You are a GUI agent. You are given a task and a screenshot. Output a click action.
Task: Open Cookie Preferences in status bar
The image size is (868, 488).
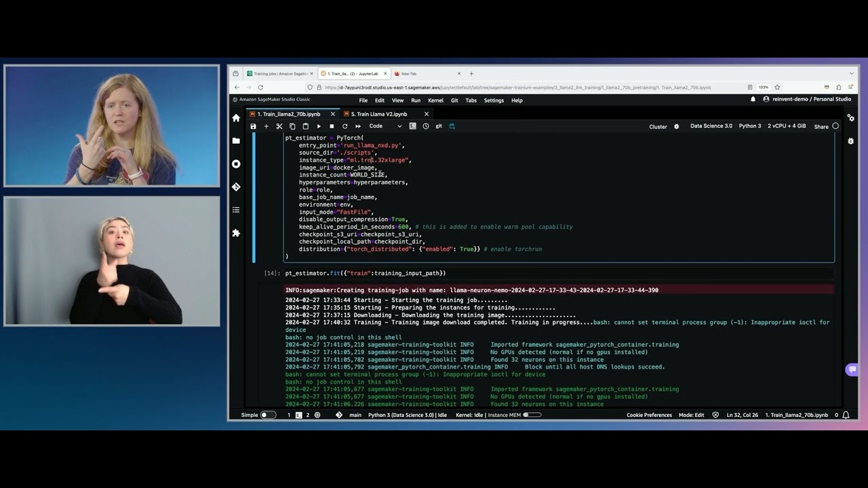(649, 415)
